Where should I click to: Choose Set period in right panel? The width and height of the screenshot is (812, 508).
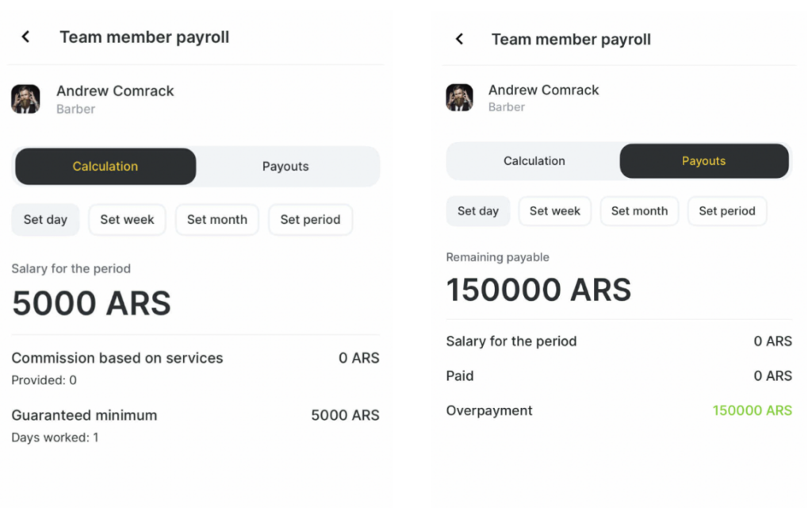tap(726, 211)
